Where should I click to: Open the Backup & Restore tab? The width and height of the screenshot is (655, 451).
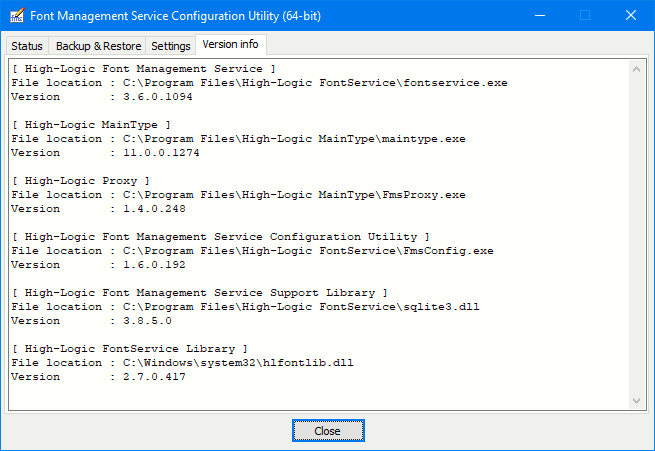98,46
